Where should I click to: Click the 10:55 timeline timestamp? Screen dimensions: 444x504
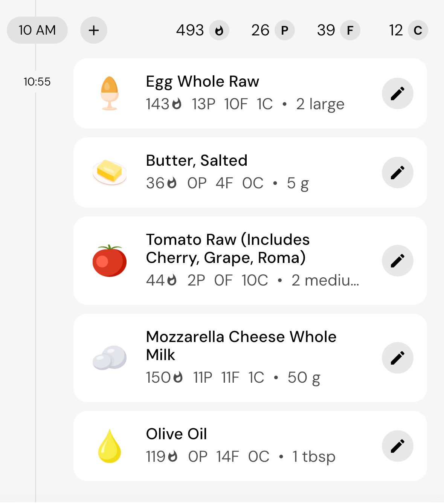37,82
